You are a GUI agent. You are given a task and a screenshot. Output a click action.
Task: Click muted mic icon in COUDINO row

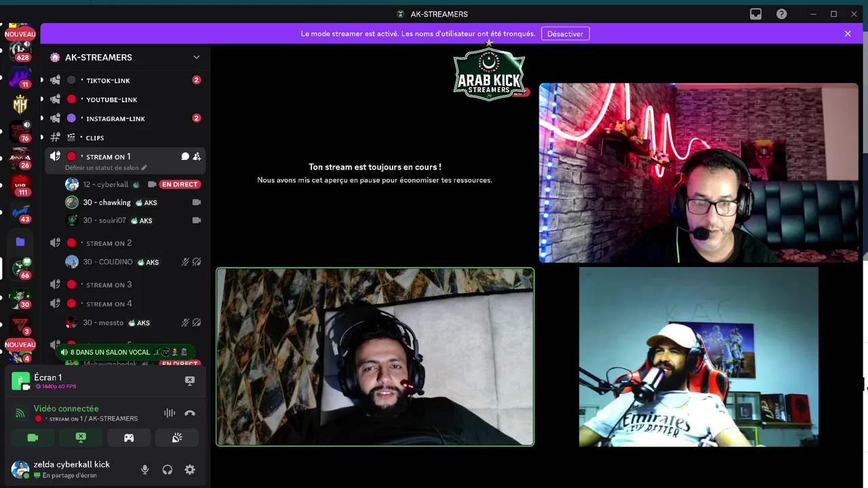pos(185,262)
